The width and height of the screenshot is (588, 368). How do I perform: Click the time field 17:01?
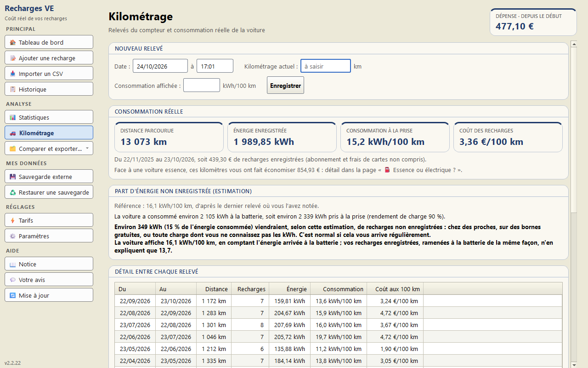(x=215, y=66)
